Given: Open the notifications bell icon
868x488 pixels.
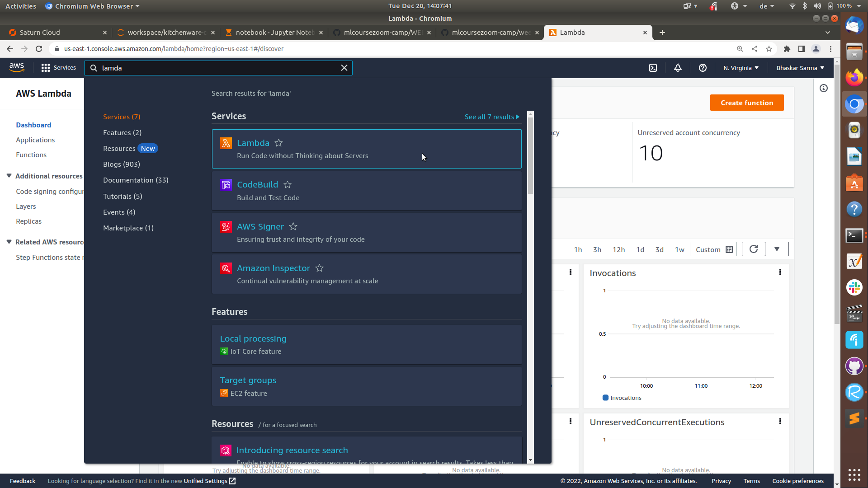Looking at the screenshot, I should [678, 68].
